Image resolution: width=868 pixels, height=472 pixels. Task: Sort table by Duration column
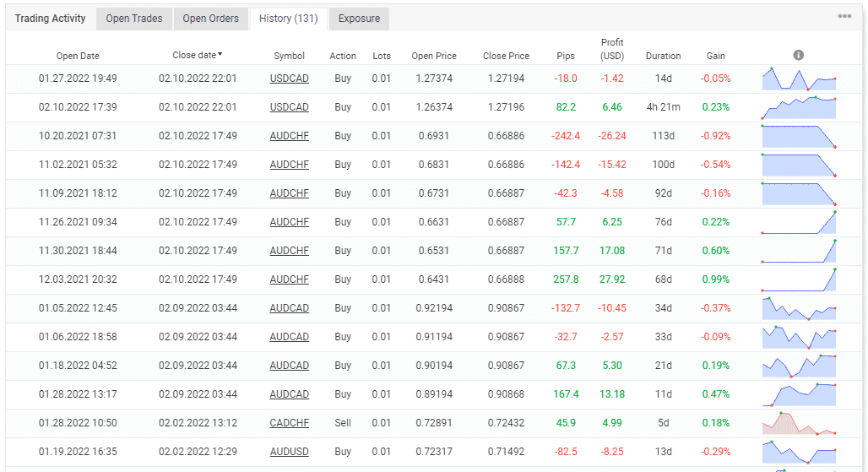coord(663,56)
